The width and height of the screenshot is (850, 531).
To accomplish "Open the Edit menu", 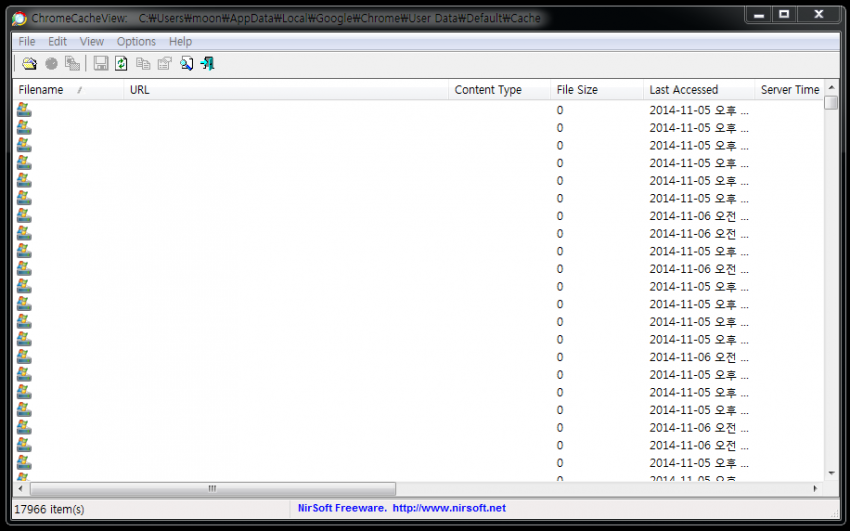I will click(58, 41).
